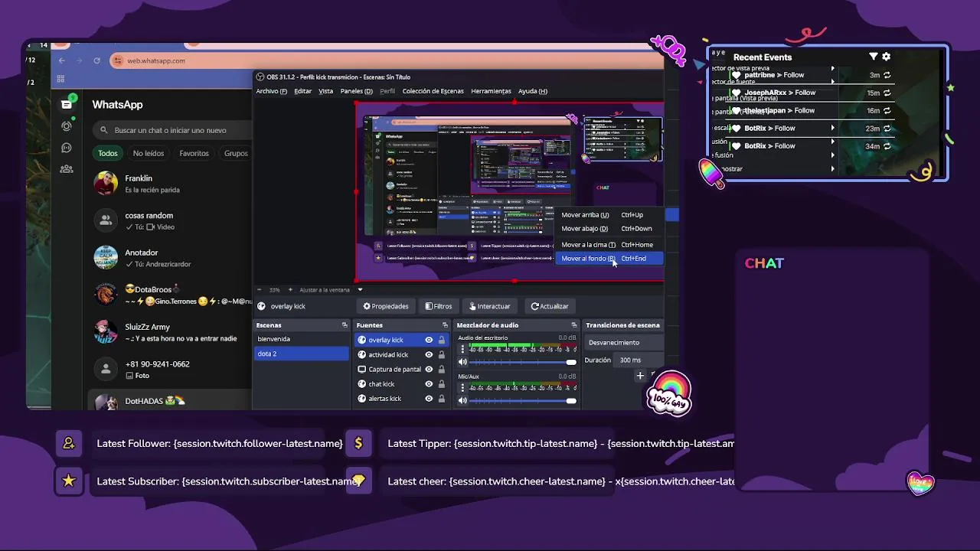Screen dimensions: 980x551
Task: Mute the Mic/Aux speaker
Action: (462, 400)
